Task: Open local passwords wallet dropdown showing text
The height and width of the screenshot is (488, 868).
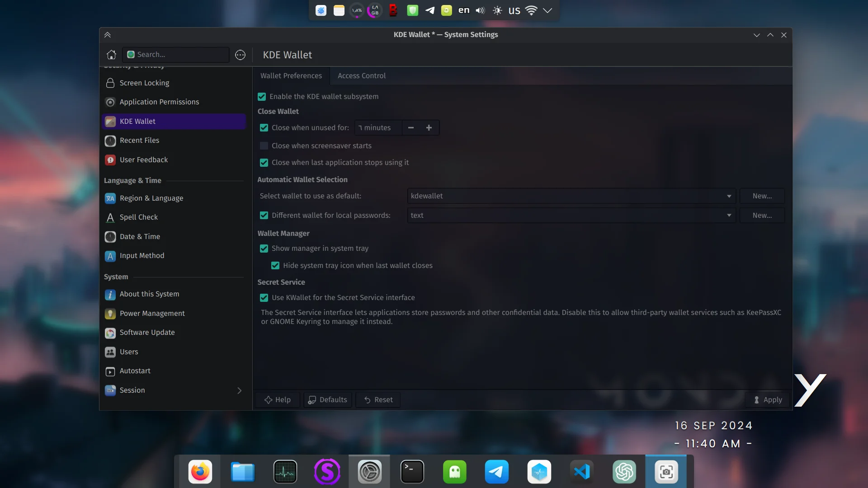Action: (x=571, y=216)
